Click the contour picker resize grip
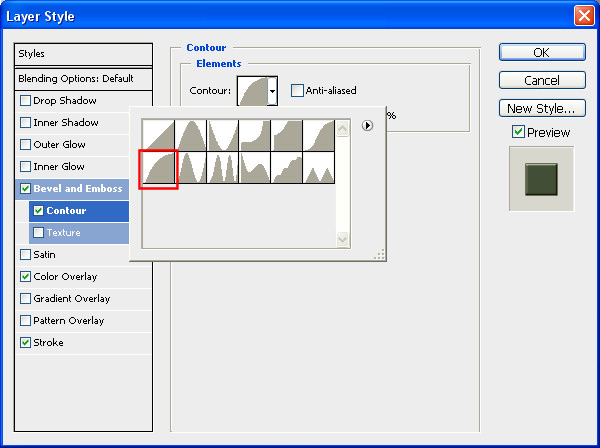 [380, 254]
